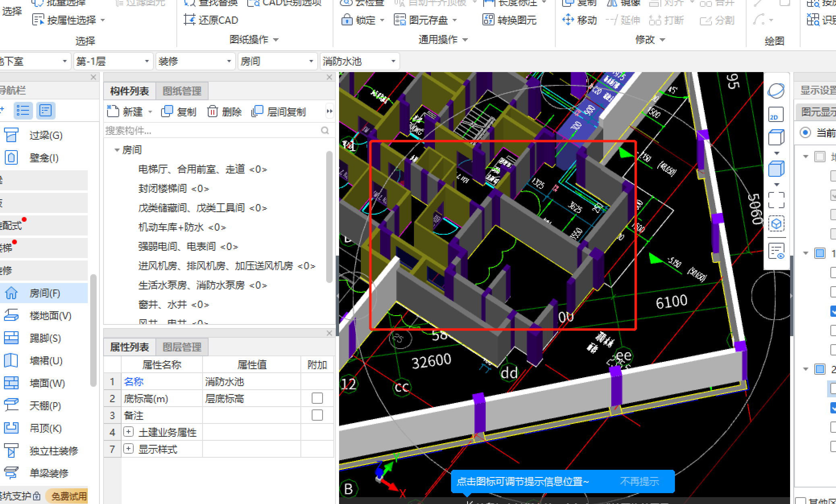Toggle 其他区 checkbox at bottom right
The height and width of the screenshot is (504, 836).
pyautogui.click(x=801, y=502)
